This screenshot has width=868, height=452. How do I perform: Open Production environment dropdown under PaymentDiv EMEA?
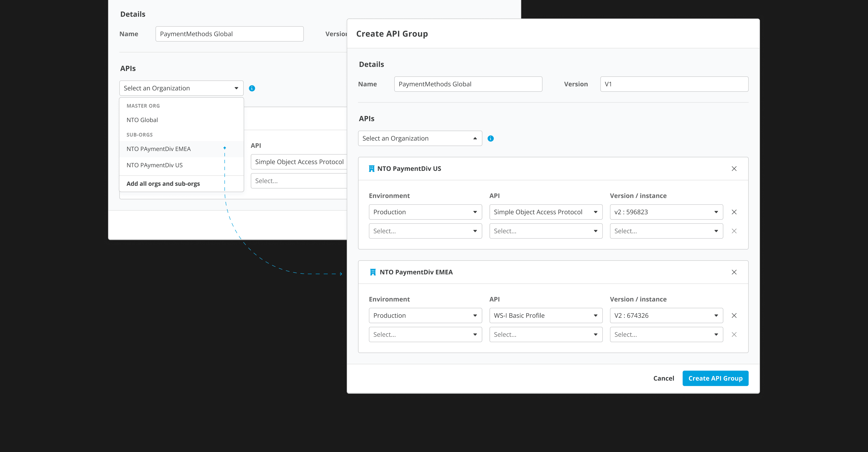[425, 315]
